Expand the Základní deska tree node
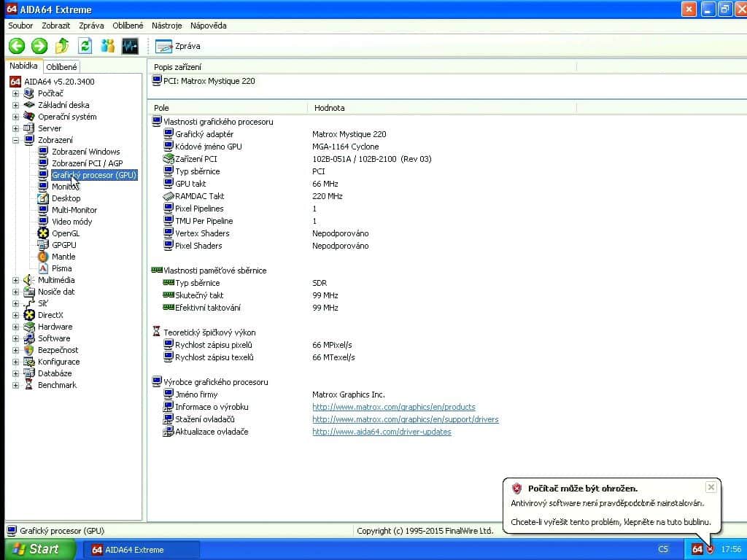Image resolution: width=747 pixels, height=560 pixels. pos(16,105)
